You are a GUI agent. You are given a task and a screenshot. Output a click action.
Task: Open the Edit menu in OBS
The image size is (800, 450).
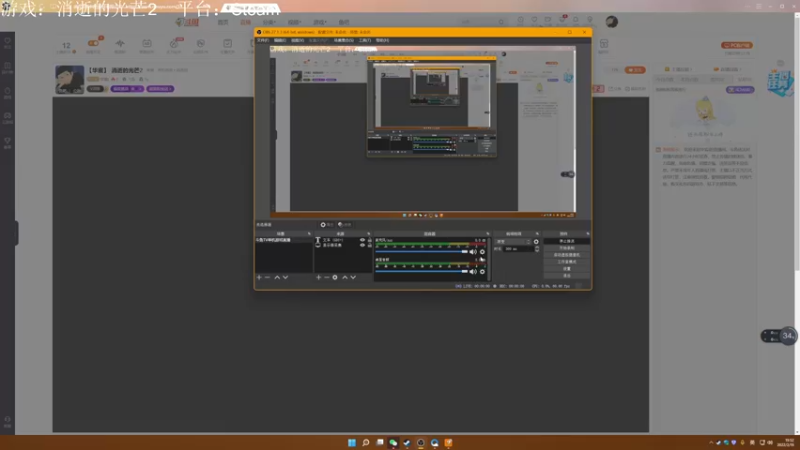click(280, 40)
